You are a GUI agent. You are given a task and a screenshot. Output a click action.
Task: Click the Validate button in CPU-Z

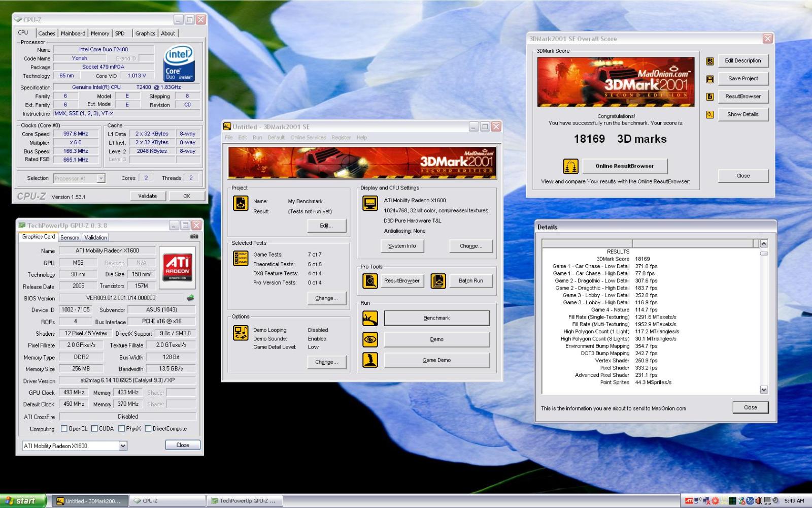click(x=148, y=196)
